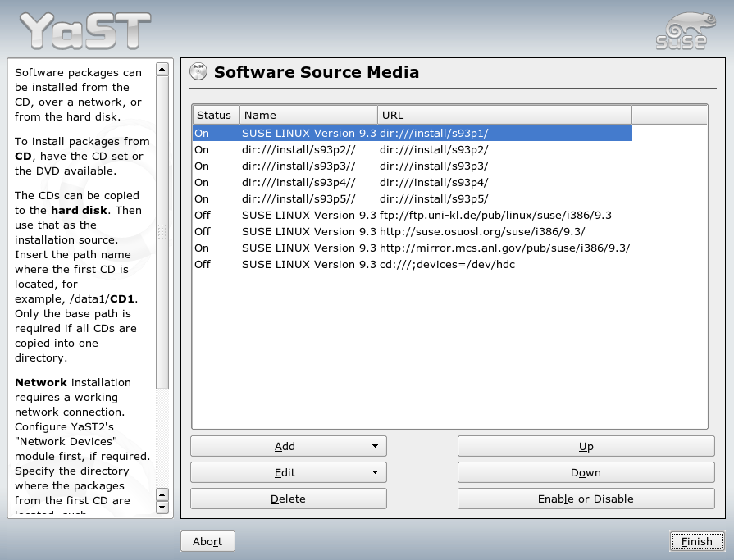The image size is (734, 560).
Task: Open the Edit source dropdown
Action: click(289, 472)
